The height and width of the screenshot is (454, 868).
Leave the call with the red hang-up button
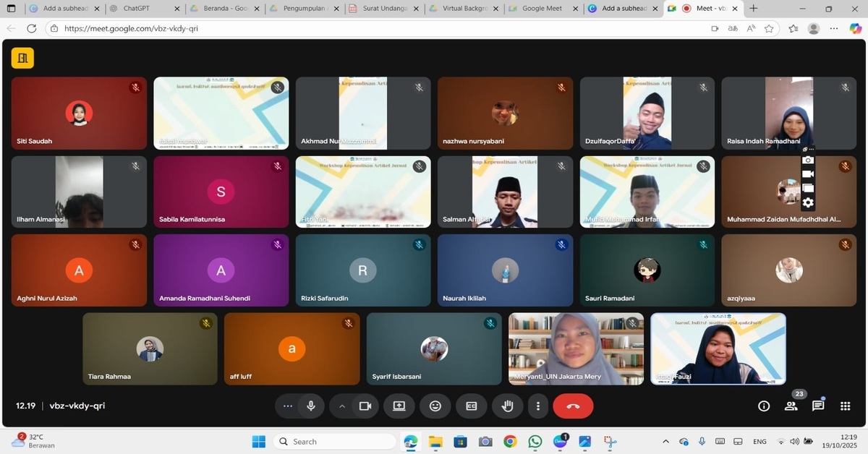[573, 406]
